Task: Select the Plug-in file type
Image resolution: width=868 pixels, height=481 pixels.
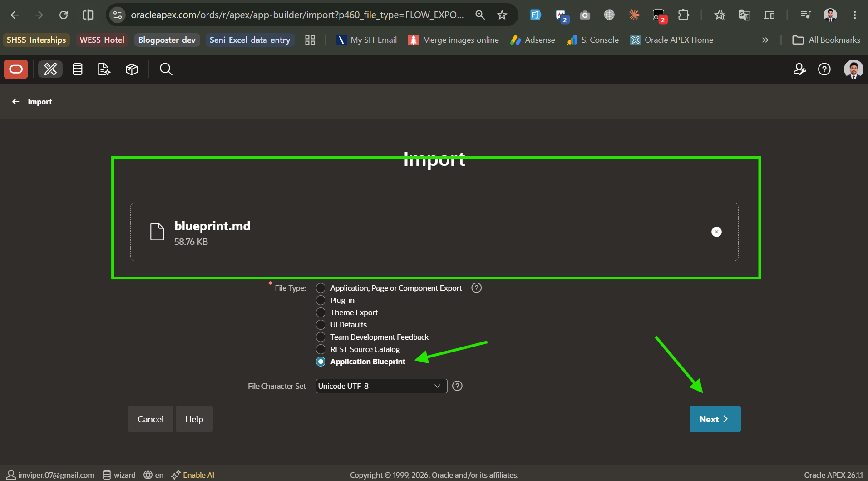Action: (x=321, y=300)
